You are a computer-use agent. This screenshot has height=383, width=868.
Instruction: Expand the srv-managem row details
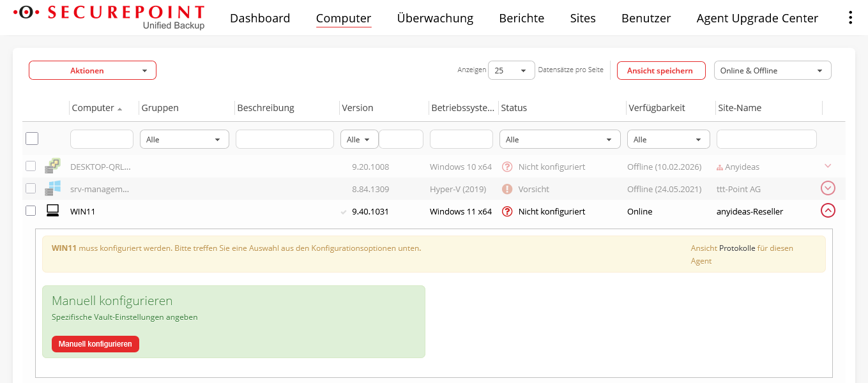[x=828, y=188]
